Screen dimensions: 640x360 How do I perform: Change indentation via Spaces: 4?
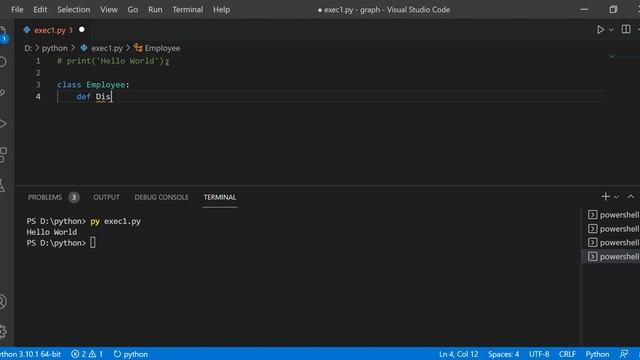coord(503,354)
